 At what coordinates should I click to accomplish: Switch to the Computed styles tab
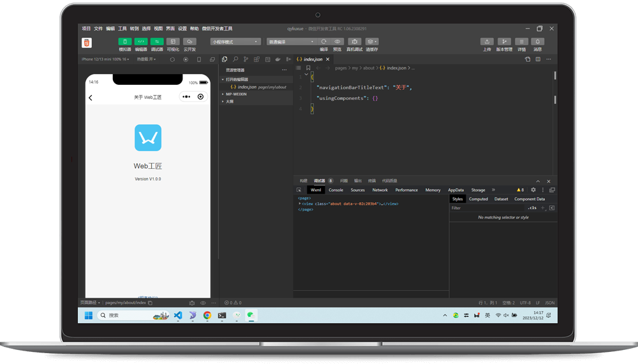(478, 199)
